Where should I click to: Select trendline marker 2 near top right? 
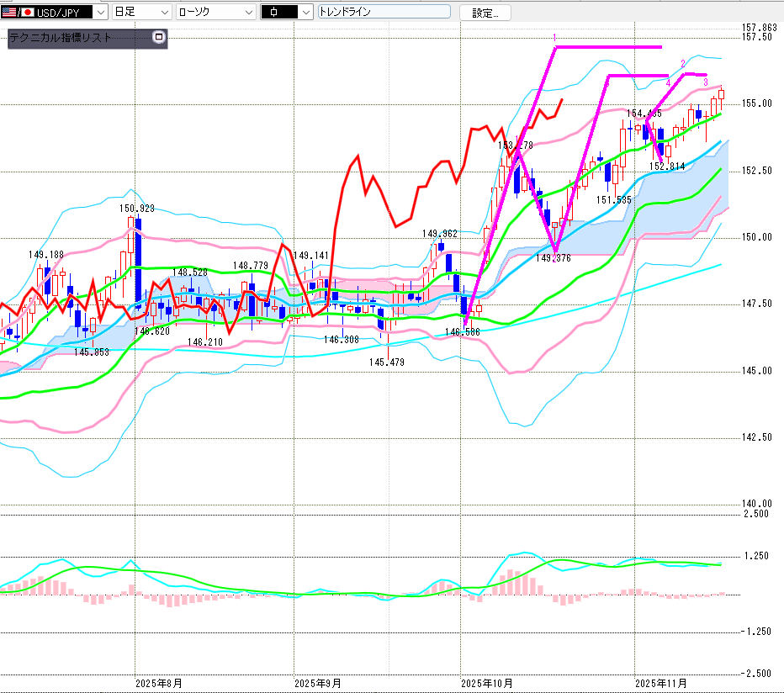[x=682, y=64]
